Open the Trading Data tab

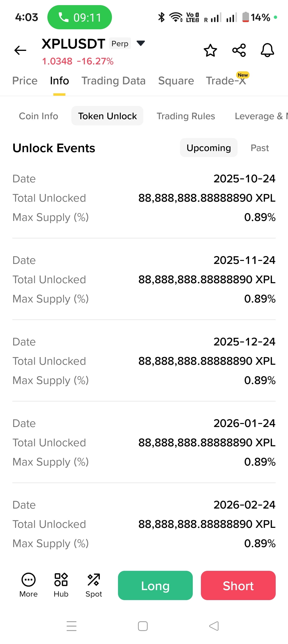114,80
